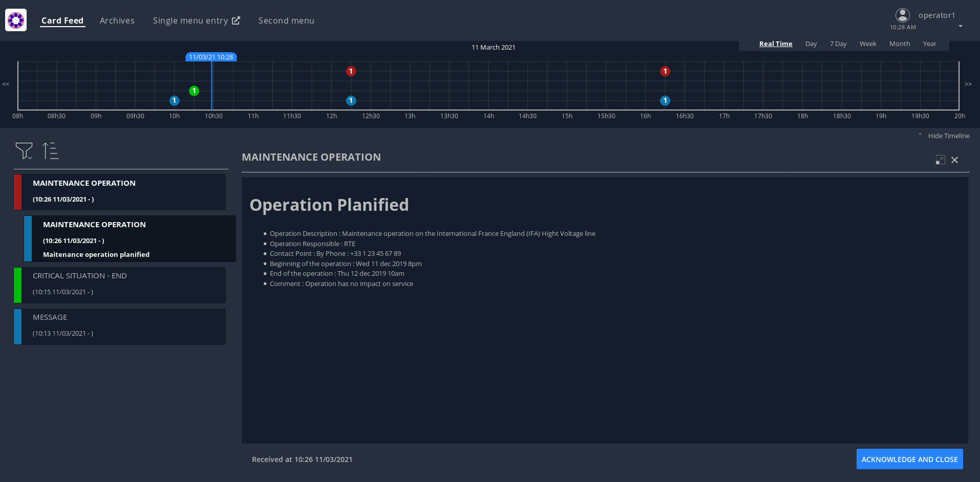Click the operator1 avatar icon
This screenshot has height=482, width=980.
[x=902, y=15]
